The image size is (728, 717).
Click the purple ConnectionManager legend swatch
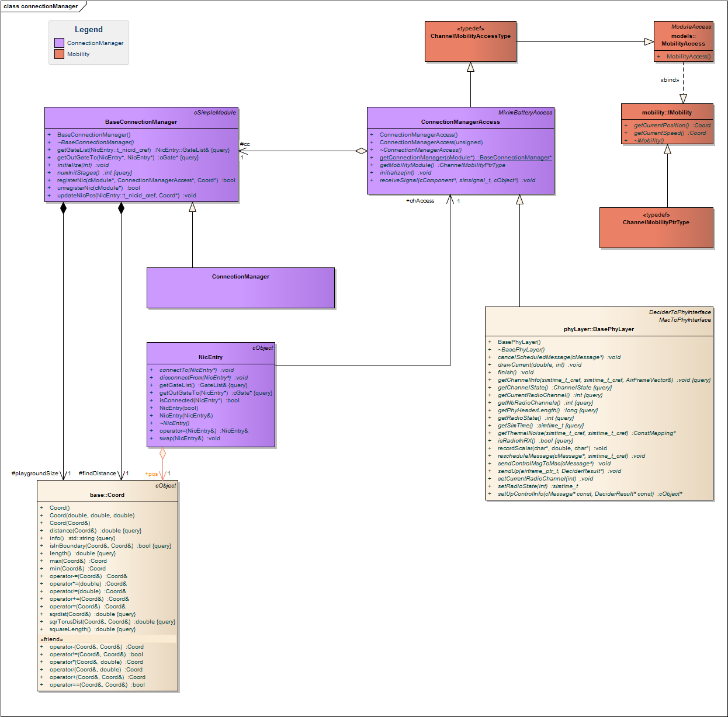59,43
